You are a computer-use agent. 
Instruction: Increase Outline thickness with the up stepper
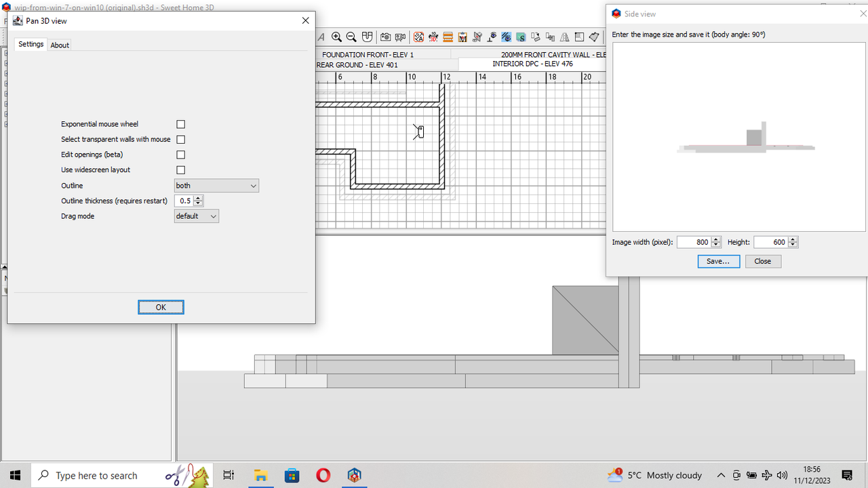198,198
